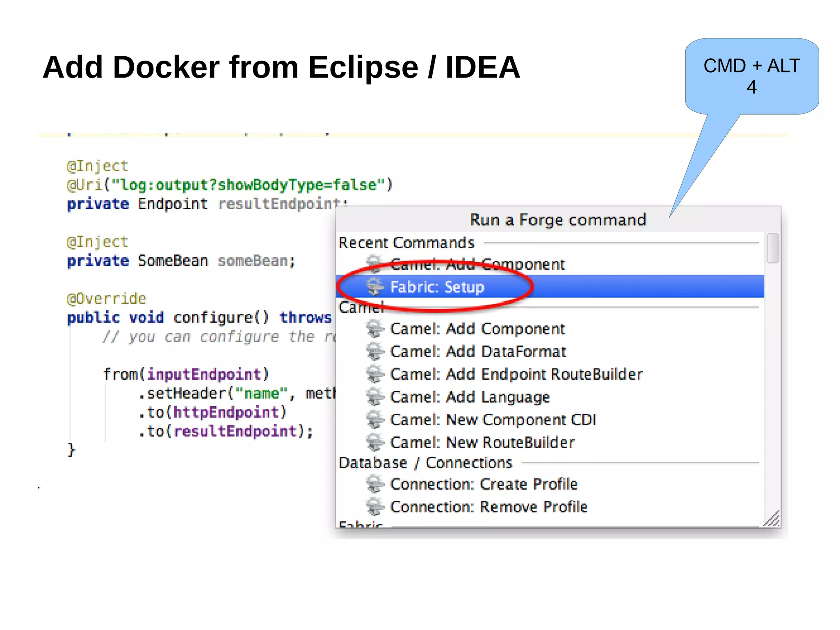This screenshot has height=630, width=840.
Task: Click icon beside Camel: New Component CDI
Action: 374,420
